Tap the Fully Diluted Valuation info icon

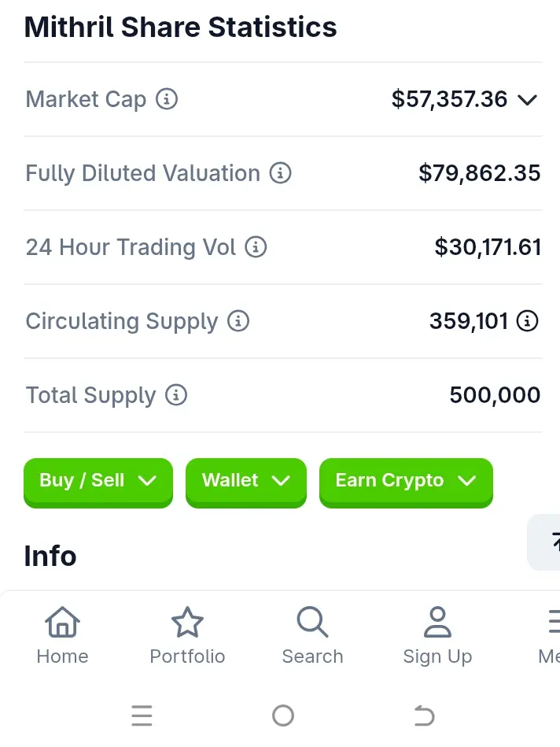coord(280,173)
